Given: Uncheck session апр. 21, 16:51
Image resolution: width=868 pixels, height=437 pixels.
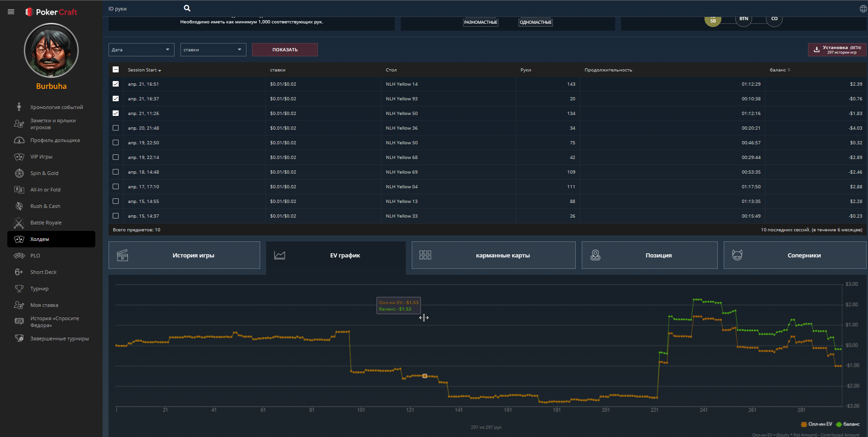Looking at the screenshot, I should click(115, 84).
